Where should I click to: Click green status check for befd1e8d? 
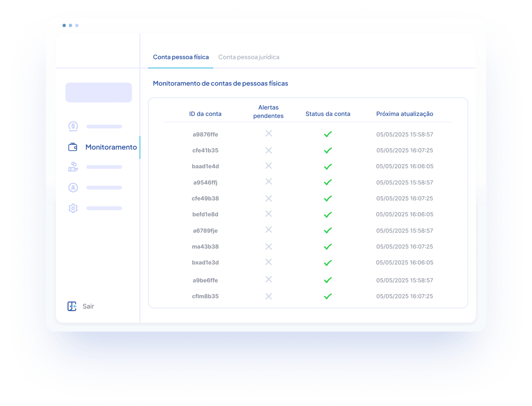click(x=328, y=214)
